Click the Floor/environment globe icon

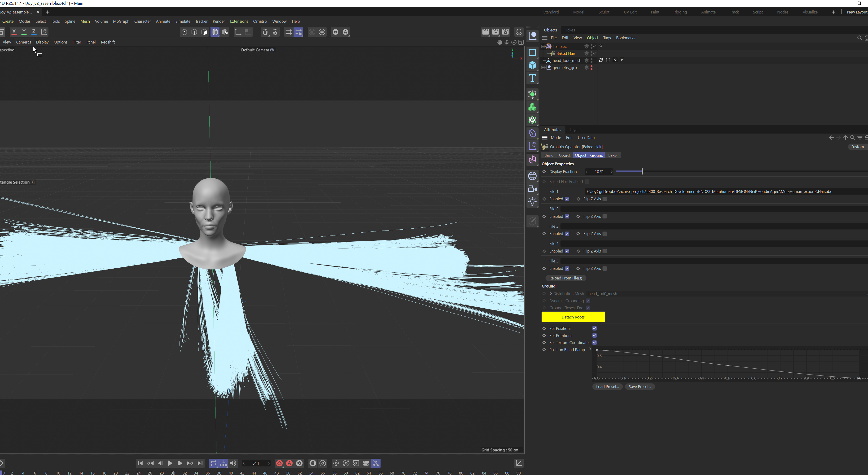pos(532,176)
